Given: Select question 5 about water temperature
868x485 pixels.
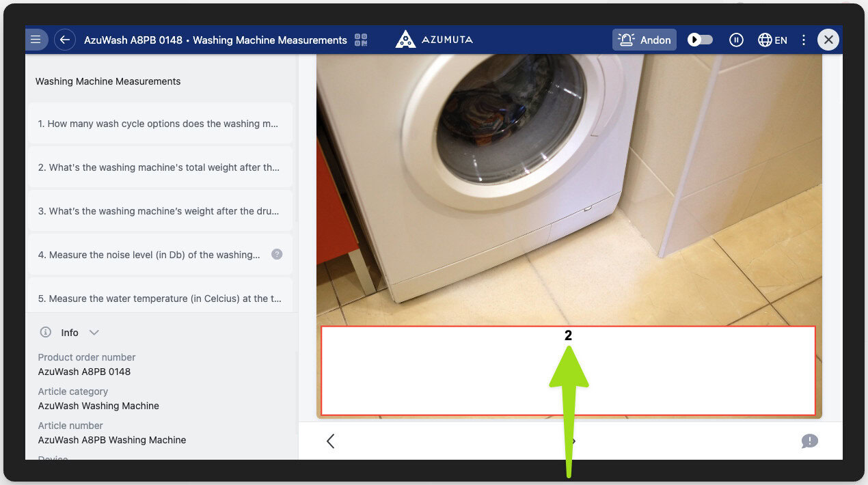Looking at the screenshot, I should (159, 299).
